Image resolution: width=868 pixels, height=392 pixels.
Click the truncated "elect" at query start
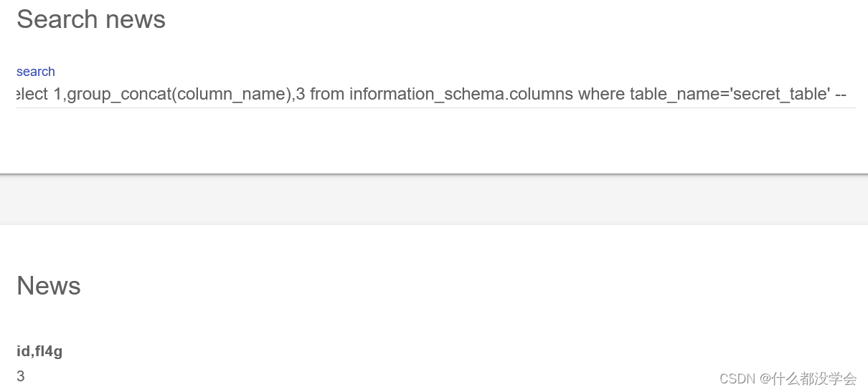pyautogui.click(x=32, y=94)
